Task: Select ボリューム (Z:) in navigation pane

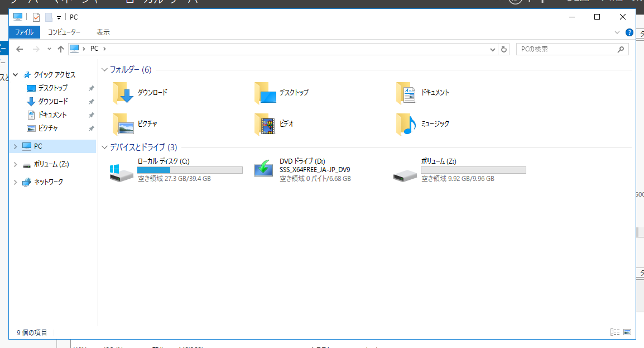Action: (51, 164)
